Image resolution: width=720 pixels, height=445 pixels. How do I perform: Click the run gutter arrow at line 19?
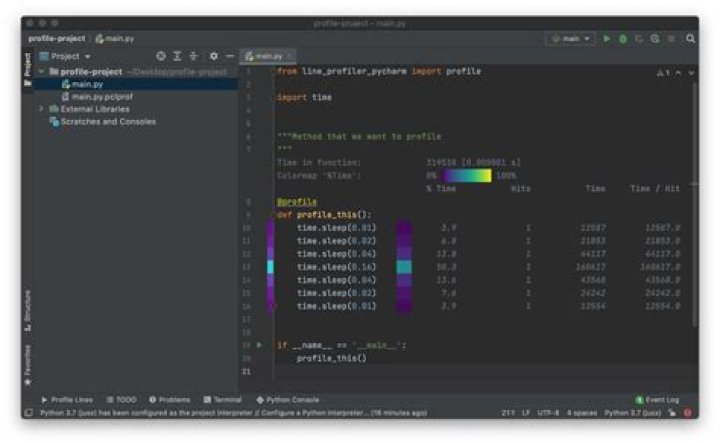(x=259, y=345)
